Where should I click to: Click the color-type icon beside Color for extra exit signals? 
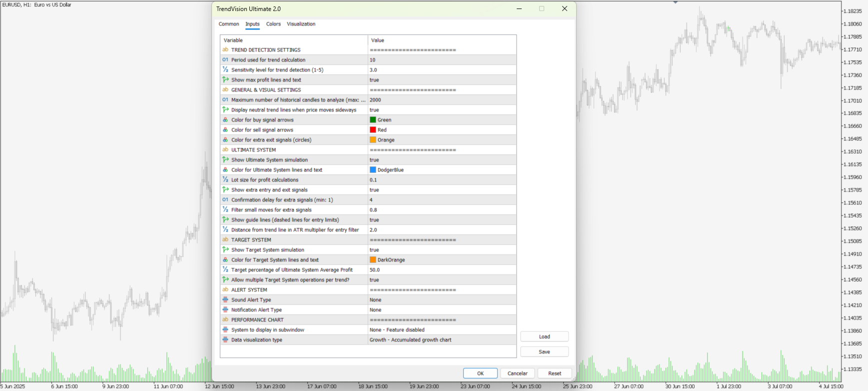(225, 139)
